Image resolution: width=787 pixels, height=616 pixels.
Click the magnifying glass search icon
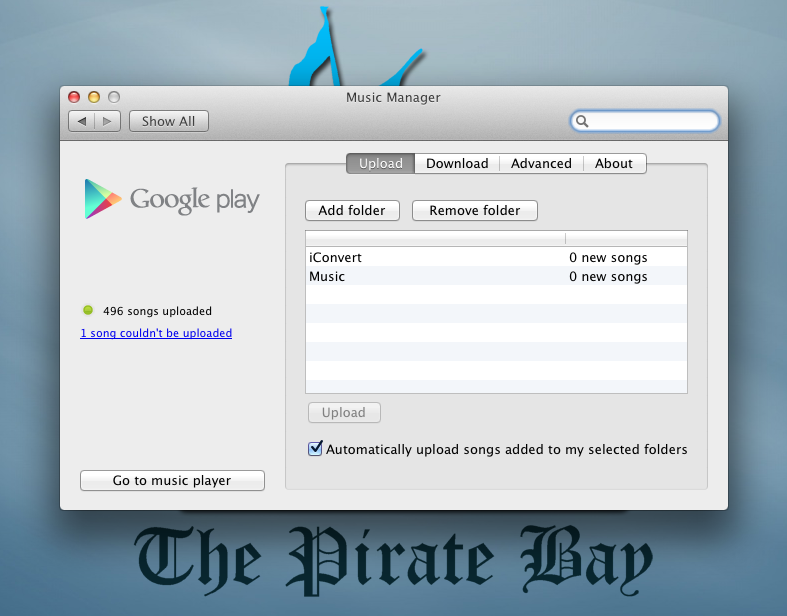click(582, 121)
